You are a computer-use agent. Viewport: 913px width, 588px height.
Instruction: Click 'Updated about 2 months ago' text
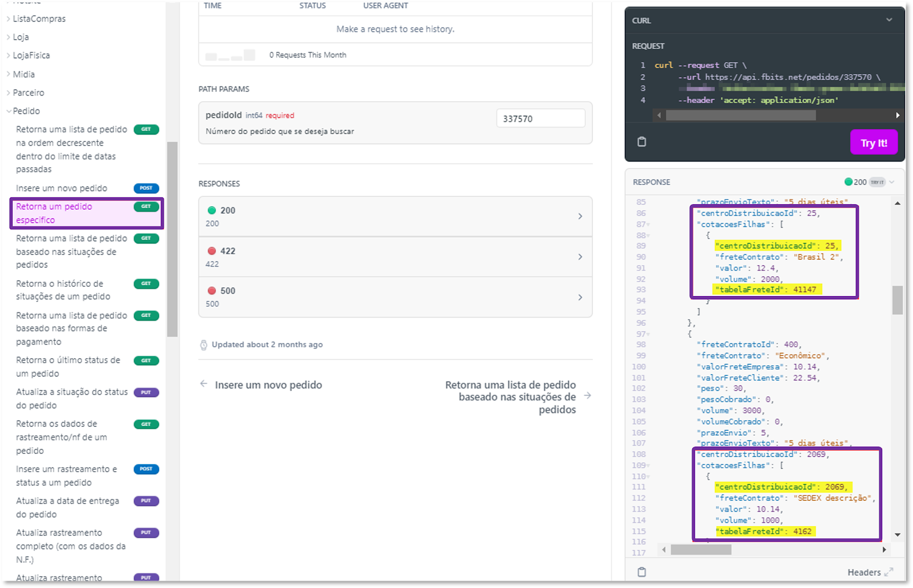pyautogui.click(x=267, y=344)
